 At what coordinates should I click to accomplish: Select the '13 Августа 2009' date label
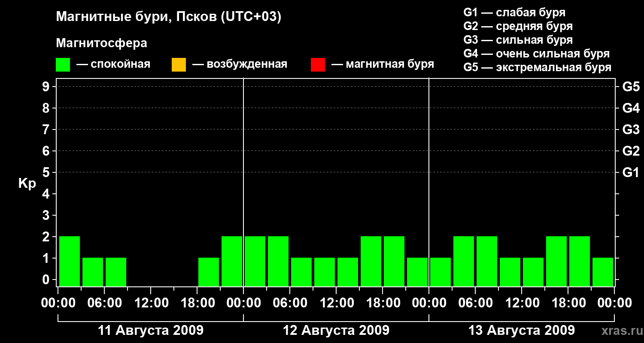coord(522,330)
